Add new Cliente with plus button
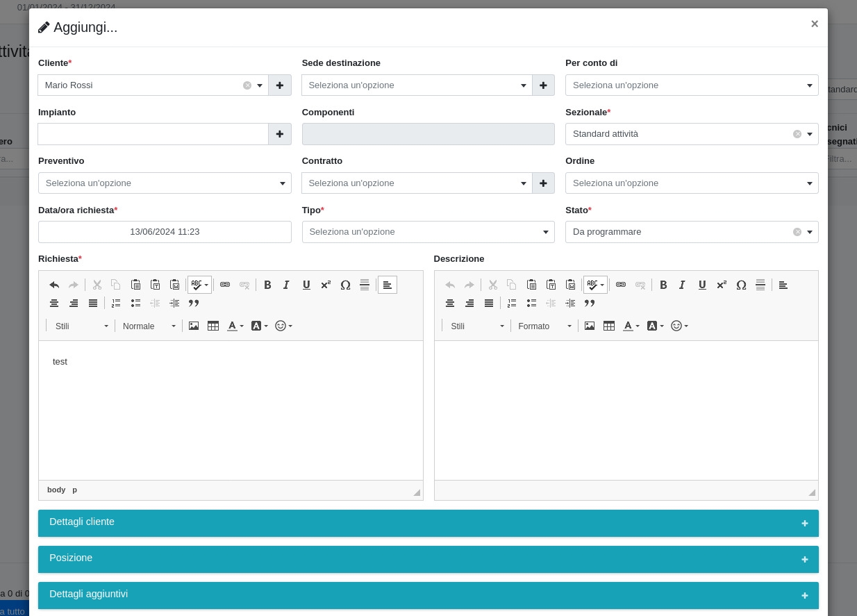Viewport: 857px width, 616px height. click(280, 85)
